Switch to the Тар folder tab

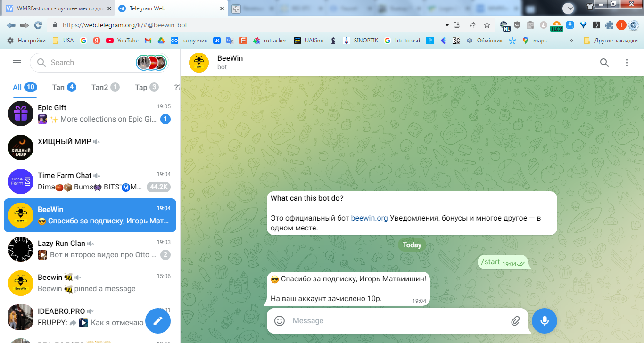[x=147, y=87]
